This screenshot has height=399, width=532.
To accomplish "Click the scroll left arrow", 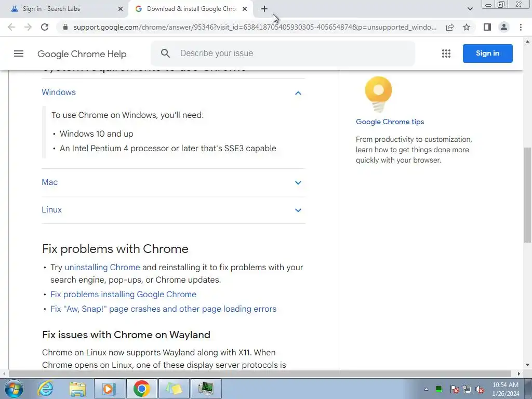I will pos(4,374).
